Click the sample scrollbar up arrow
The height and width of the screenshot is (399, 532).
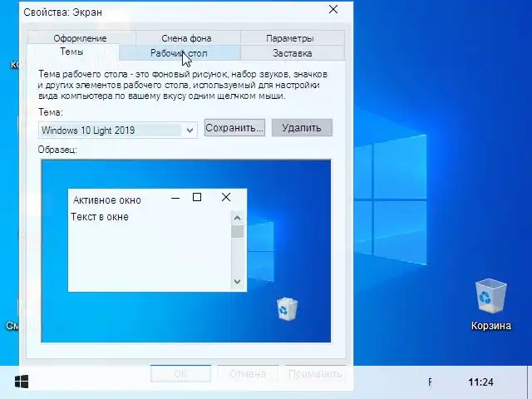pos(237,218)
